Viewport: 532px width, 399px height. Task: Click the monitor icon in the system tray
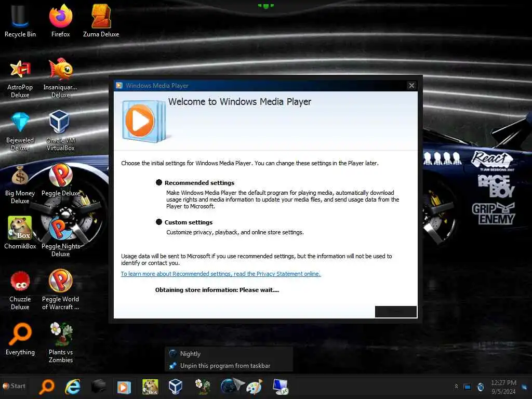coord(467,387)
